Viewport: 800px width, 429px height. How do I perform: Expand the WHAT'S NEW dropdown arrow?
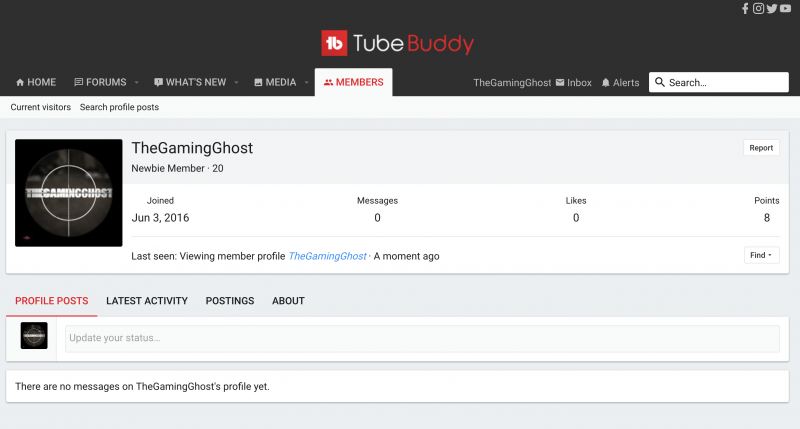(238, 82)
